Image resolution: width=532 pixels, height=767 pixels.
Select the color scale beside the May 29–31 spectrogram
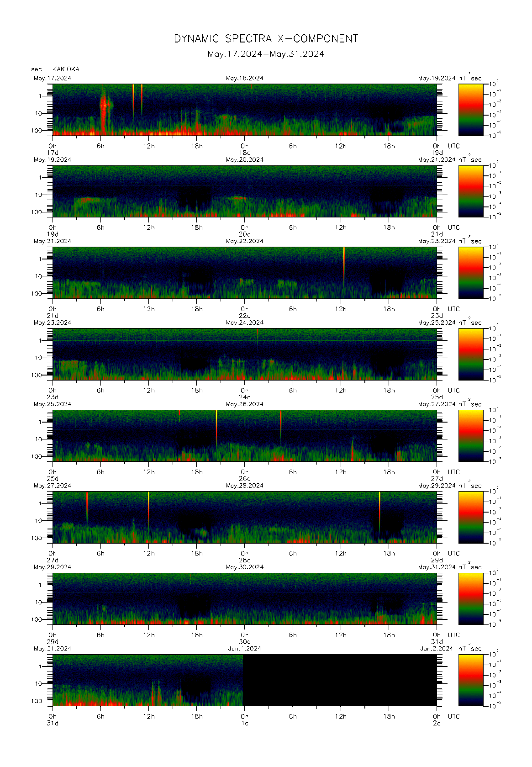471,598
